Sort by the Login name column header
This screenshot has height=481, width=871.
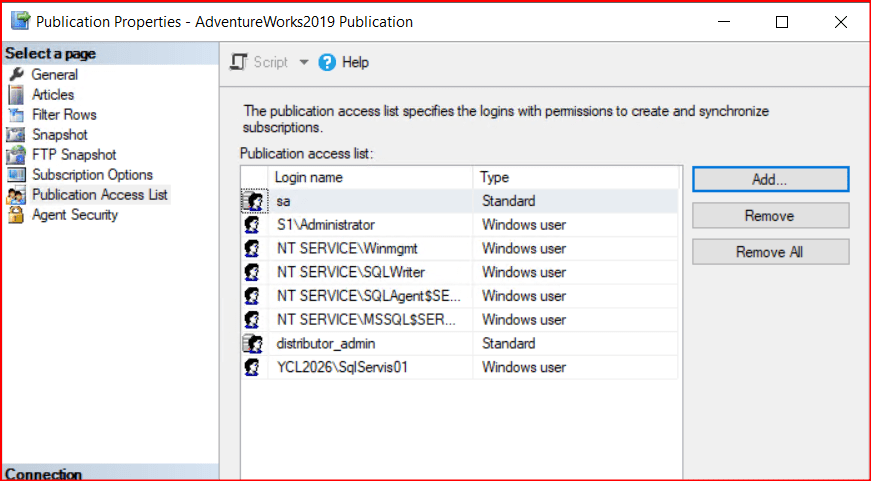[370, 177]
